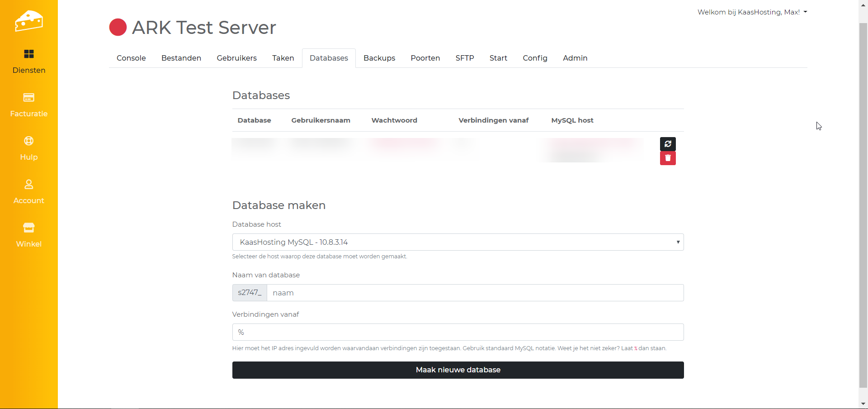Go to the Bestanden tab
The width and height of the screenshot is (868, 409).
pyautogui.click(x=181, y=58)
